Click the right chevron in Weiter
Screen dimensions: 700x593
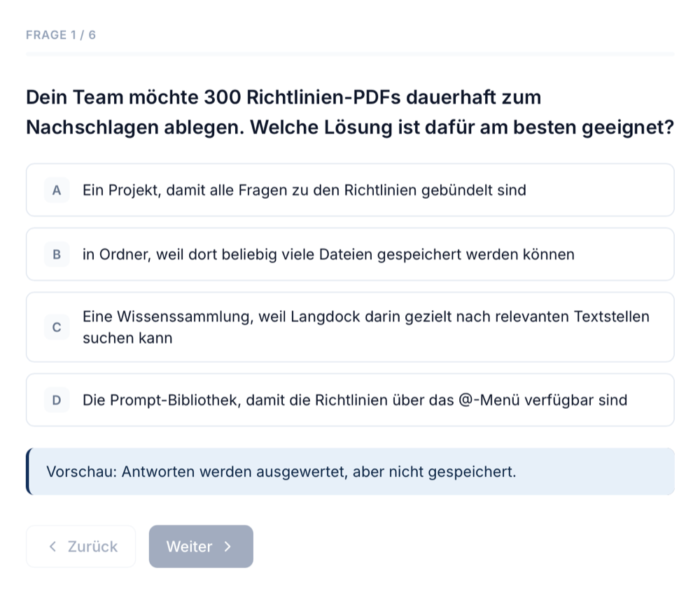[227, 547]
